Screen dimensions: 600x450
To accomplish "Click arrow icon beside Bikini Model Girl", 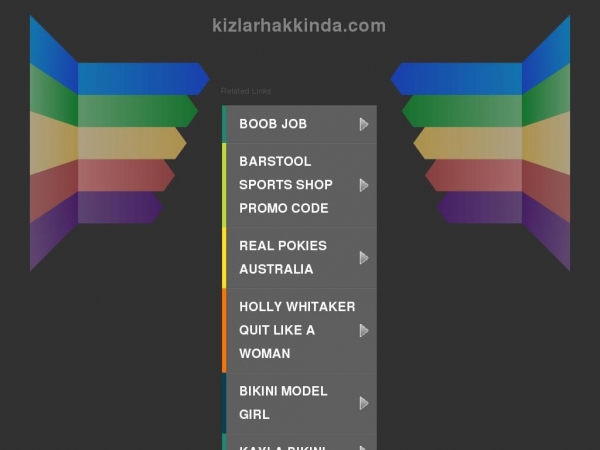I will (x=364, y=403).
